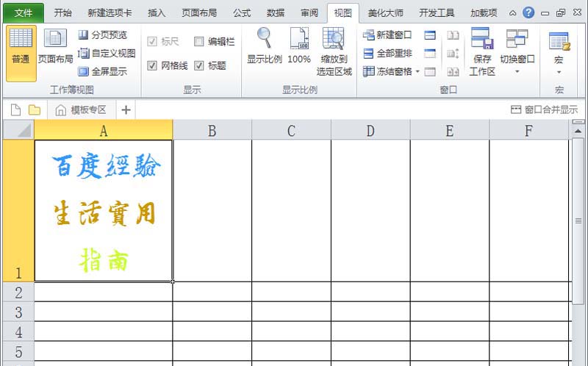Click the select-all corner of the sheet
The image size is (588, 366).
[19, 130]
